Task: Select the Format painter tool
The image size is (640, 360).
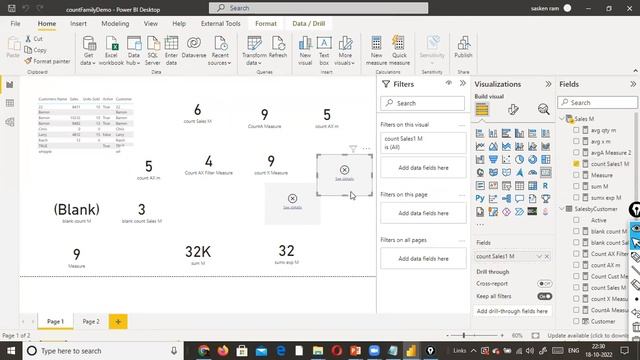Action: click(47, 61)
